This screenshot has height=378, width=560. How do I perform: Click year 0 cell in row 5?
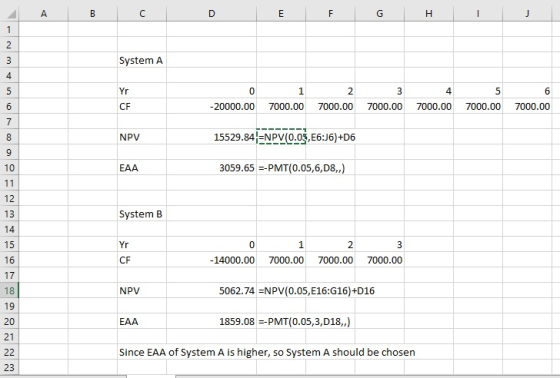(x=211, y=91)
